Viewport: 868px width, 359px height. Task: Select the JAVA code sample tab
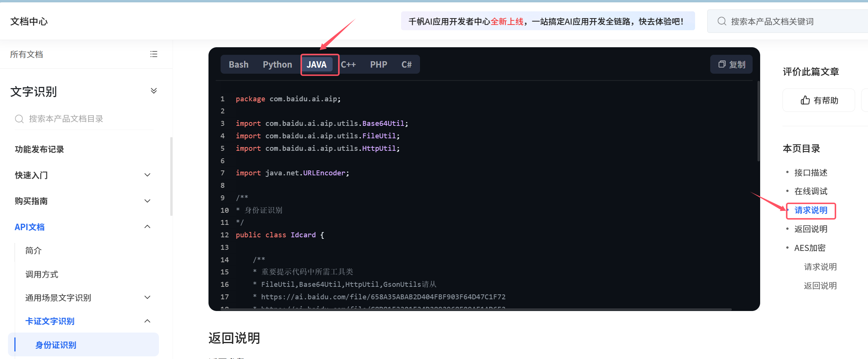(317, 64)
